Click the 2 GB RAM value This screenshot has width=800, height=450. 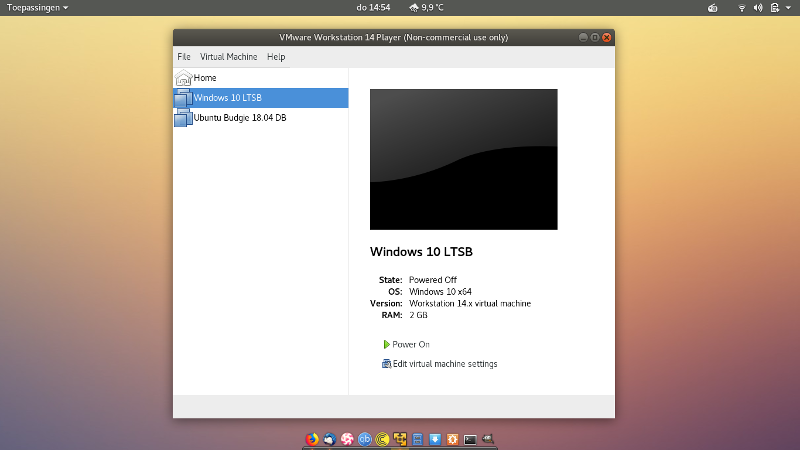click(418, 315)
